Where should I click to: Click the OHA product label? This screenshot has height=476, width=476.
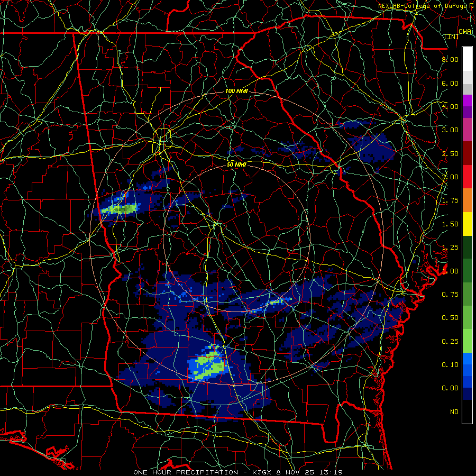click(465, 31)
